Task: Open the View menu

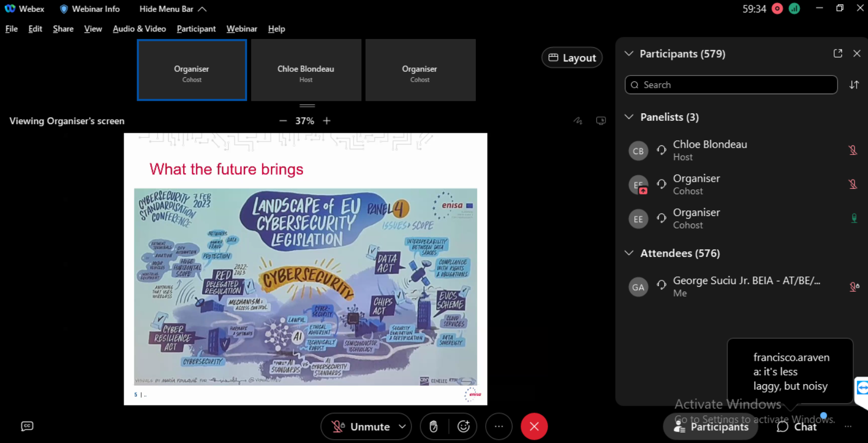Action: coord(93,29)
